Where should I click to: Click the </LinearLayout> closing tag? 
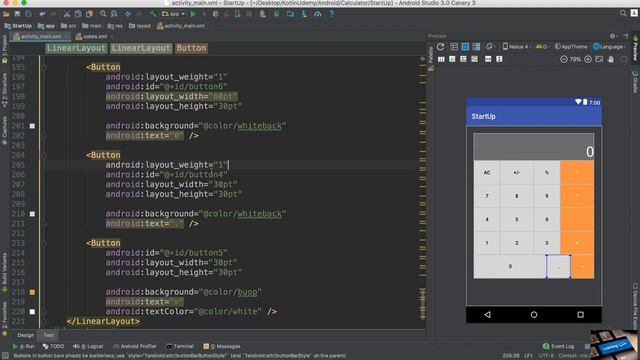pos(103,322)
